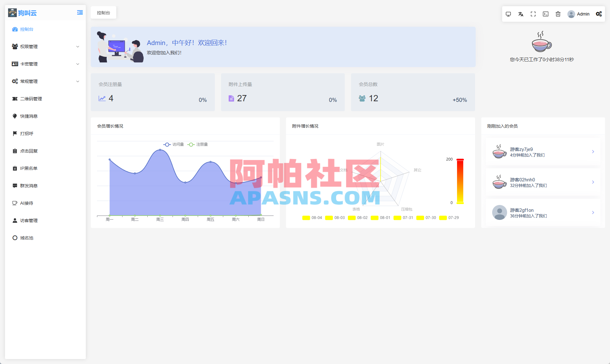
Task: Open 域名池 menu item
Action: click(45, 238)
